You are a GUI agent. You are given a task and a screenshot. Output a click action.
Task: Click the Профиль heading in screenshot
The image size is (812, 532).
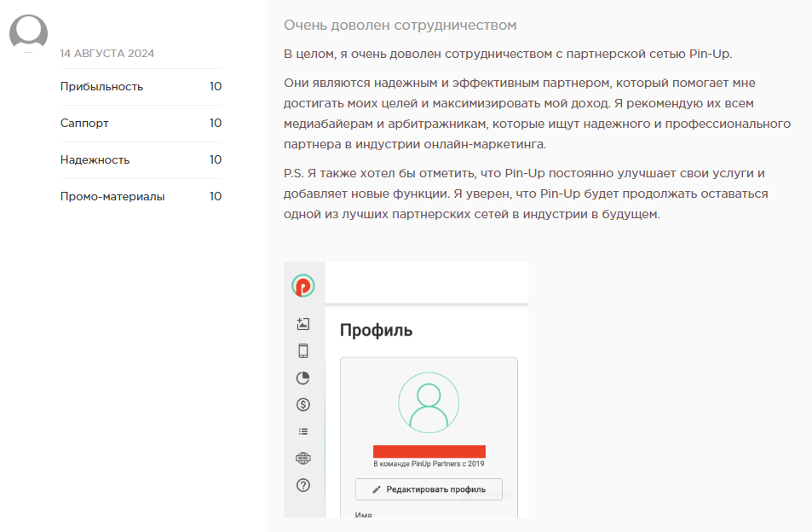pos(377,330)
